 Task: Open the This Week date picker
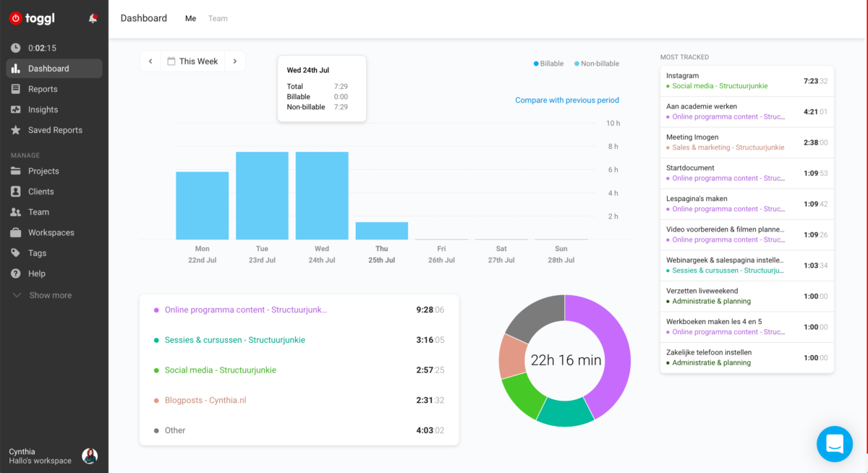tap(192, 61)
